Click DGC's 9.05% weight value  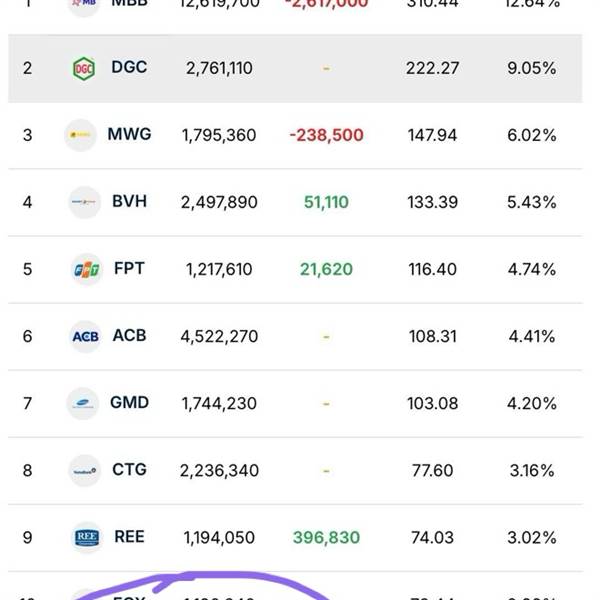531,68
